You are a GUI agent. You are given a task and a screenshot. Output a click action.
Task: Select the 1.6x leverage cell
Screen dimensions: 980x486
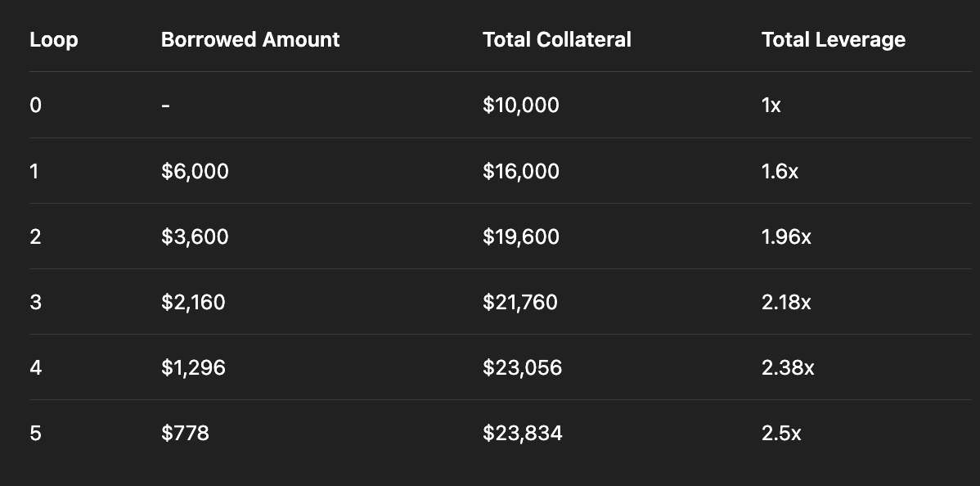[780, 171]
